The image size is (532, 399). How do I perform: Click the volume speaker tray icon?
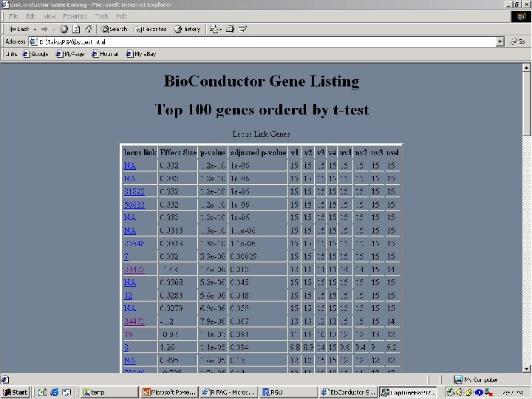point(460,392)
